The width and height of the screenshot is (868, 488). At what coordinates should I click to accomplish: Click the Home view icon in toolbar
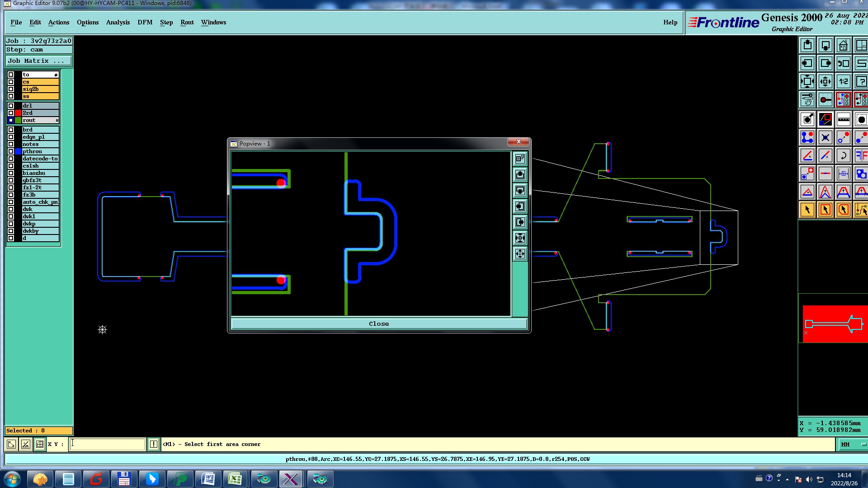click(x=843, y=46)
